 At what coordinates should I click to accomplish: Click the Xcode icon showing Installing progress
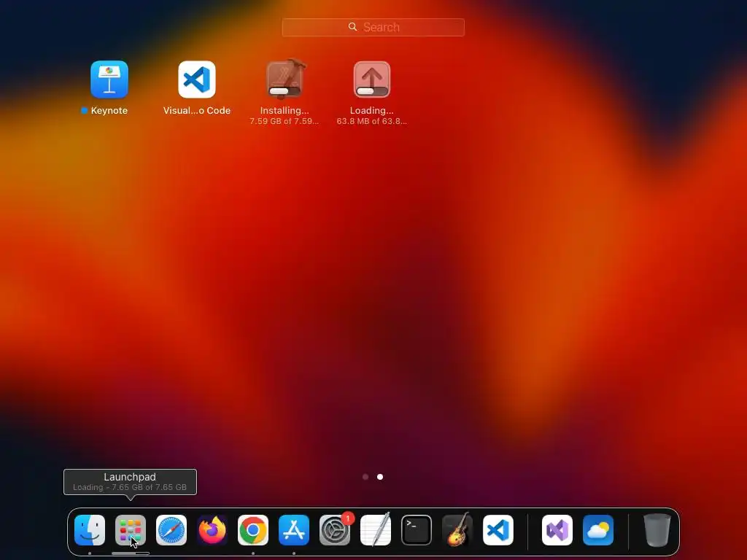click(x=285, y=79)
